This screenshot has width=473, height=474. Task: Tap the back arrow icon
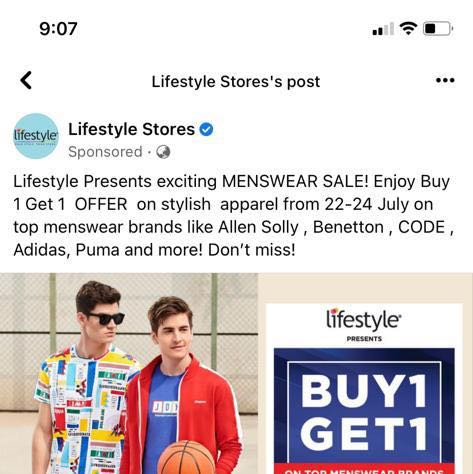coord(26,80)
